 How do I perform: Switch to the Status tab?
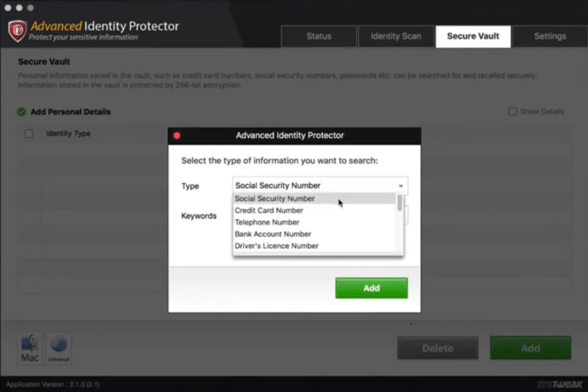(x=319, y=36)
